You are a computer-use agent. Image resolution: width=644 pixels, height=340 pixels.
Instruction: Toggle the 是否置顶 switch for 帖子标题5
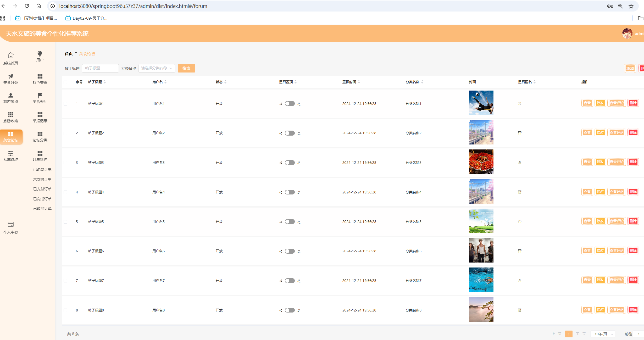coord(290,222)
